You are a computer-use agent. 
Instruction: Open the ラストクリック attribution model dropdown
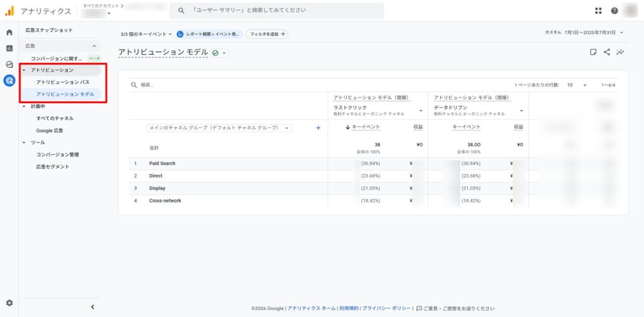click(x=420, y=111)
